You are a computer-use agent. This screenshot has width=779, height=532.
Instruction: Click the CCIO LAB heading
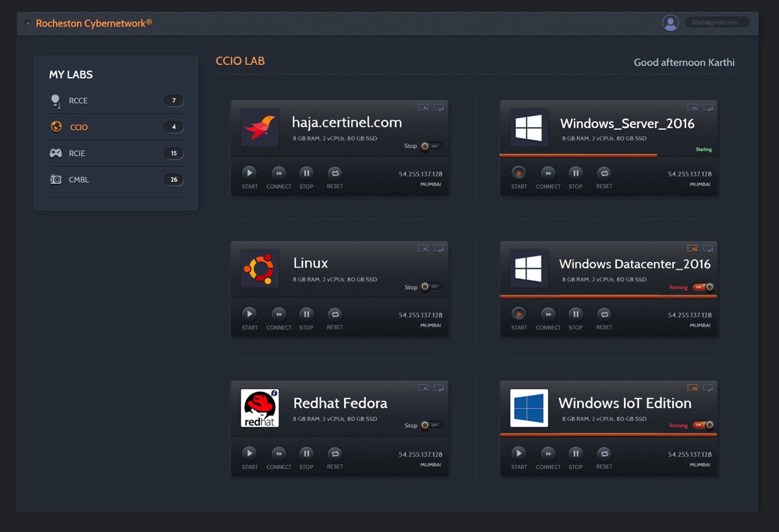240,61
